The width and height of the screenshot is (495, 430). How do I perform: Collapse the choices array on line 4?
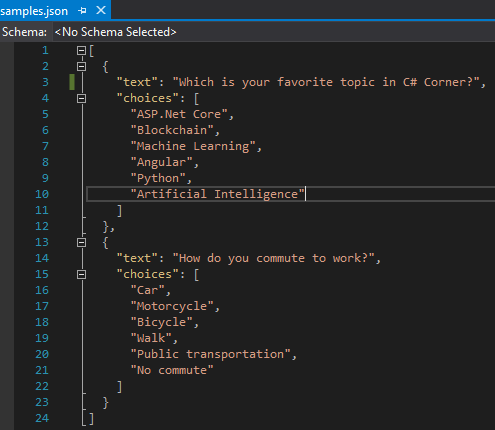click(x=81, y=99)
